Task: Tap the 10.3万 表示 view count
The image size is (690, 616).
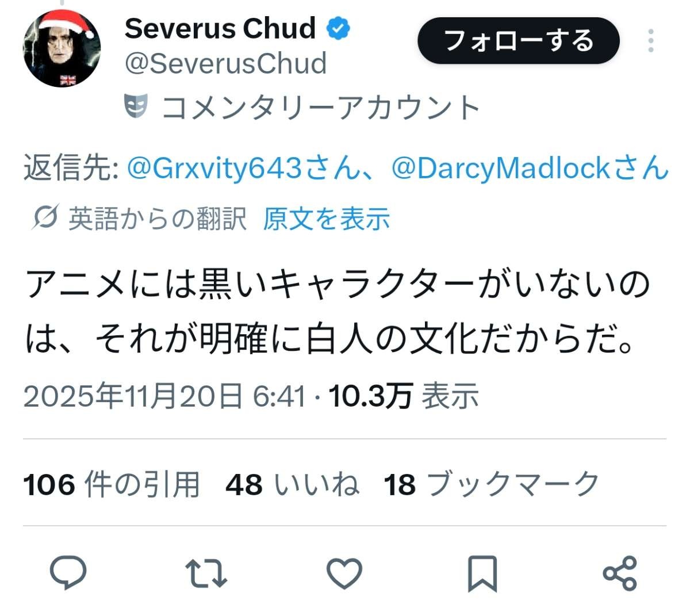Action: click(x=404, y=396)
